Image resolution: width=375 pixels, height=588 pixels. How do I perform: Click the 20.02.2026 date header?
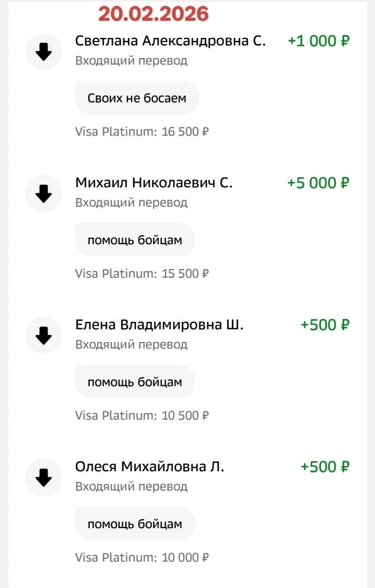[154, 14]
